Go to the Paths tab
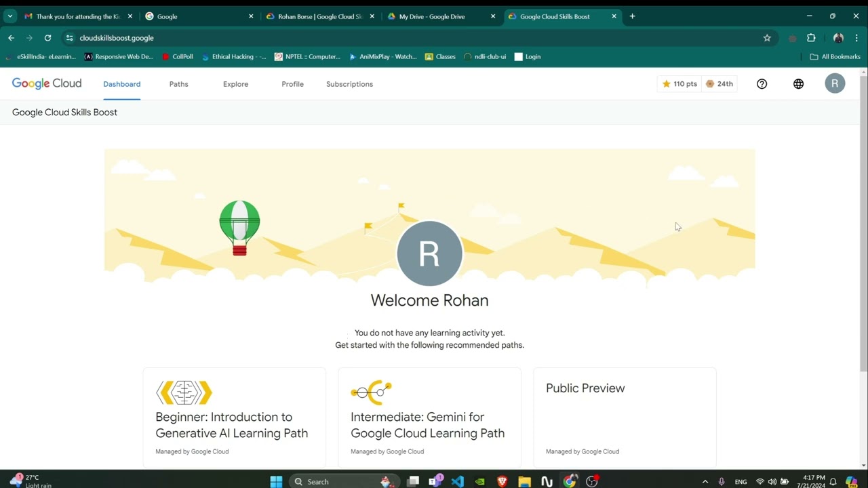 [179, 84]
